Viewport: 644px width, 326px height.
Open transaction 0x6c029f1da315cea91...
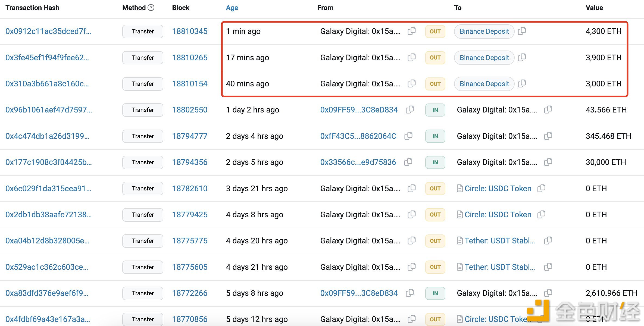coord(48,189)
